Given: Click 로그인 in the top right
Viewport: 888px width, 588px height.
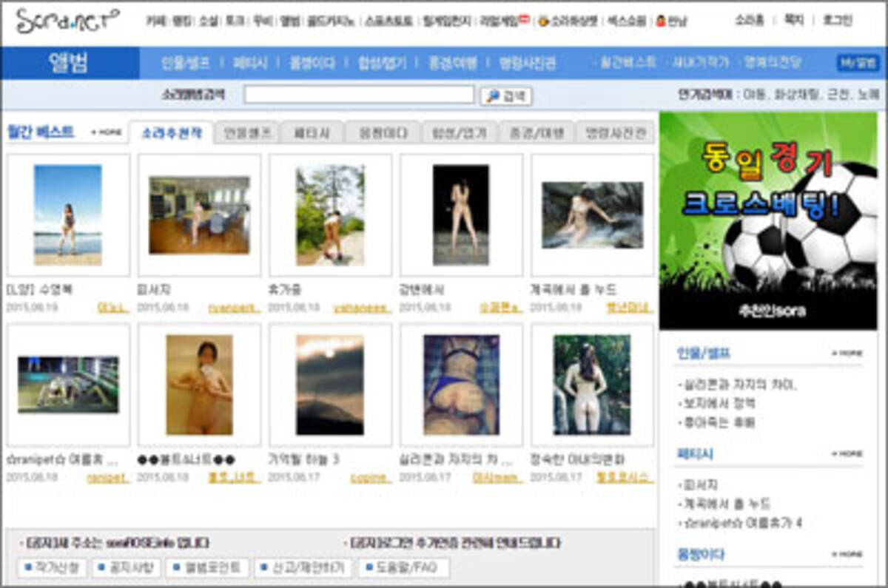Looking at the screenshot, I should click(837, 21).
